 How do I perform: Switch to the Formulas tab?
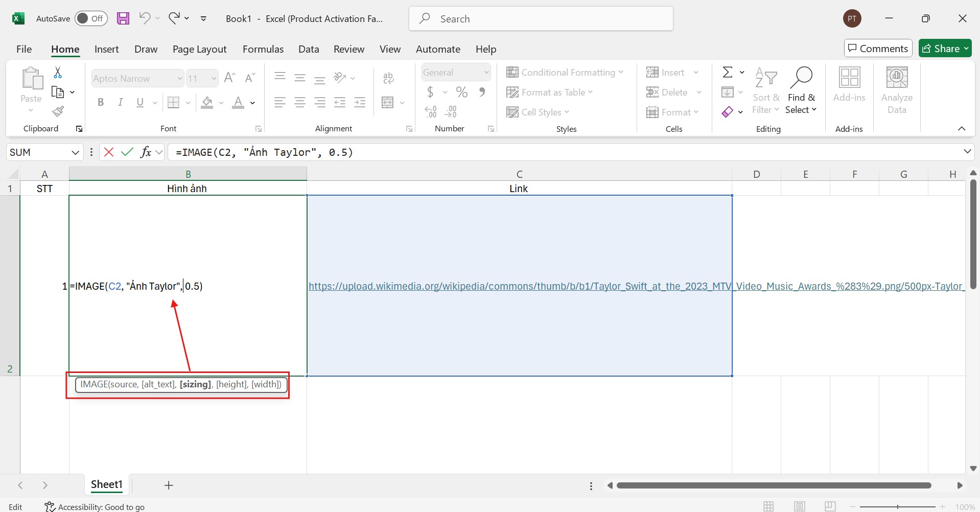coord(263,49)
